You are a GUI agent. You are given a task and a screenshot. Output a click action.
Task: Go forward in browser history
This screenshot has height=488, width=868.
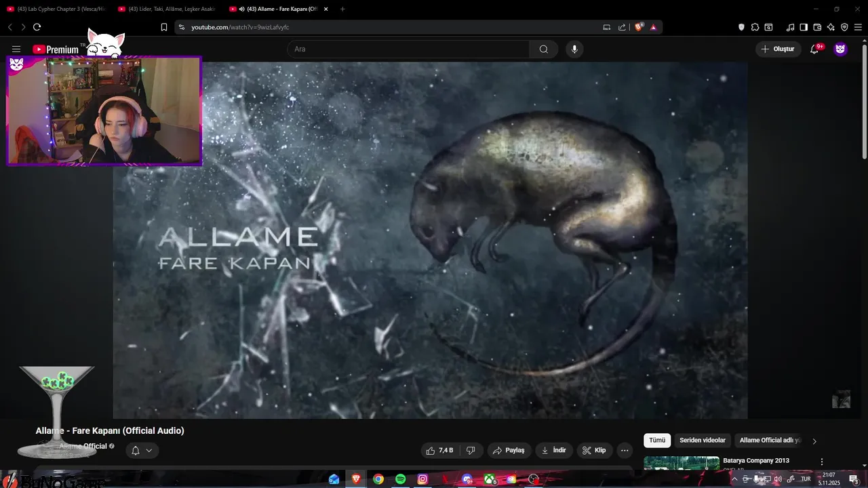coord(23,27)
